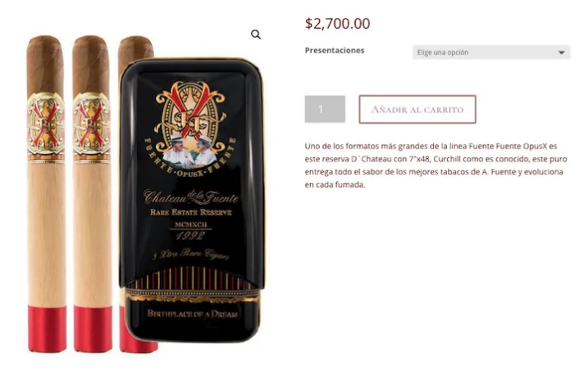Click the Presentaciones label

(x=335, y=50)
